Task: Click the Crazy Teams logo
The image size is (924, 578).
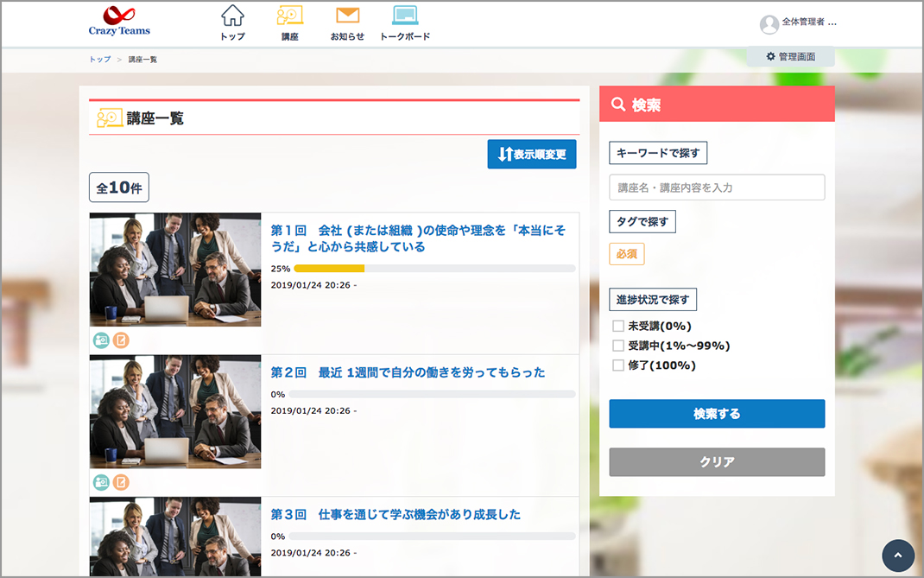Action: pos(119,22)
